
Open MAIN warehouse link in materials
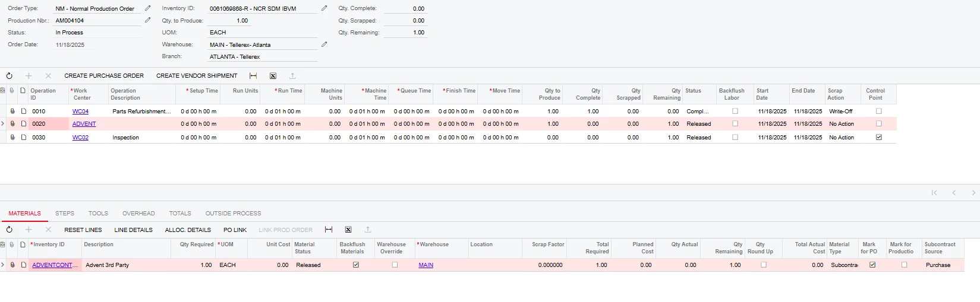click(x=426, y=265)
